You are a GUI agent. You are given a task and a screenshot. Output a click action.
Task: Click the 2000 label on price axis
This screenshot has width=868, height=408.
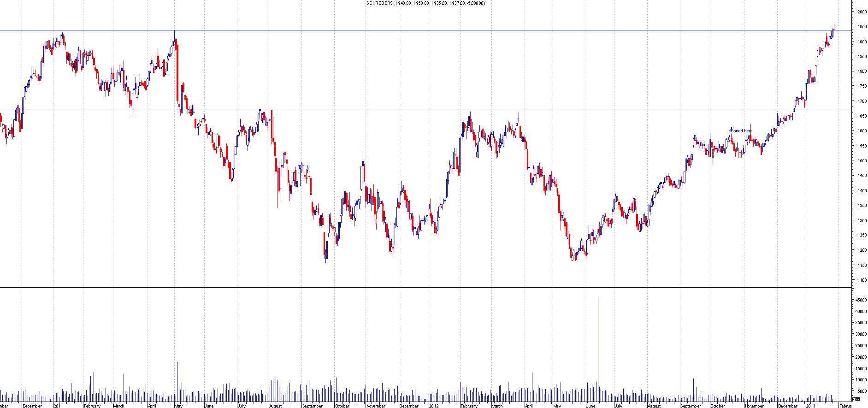pyautogui.click(x=862, y=12)
